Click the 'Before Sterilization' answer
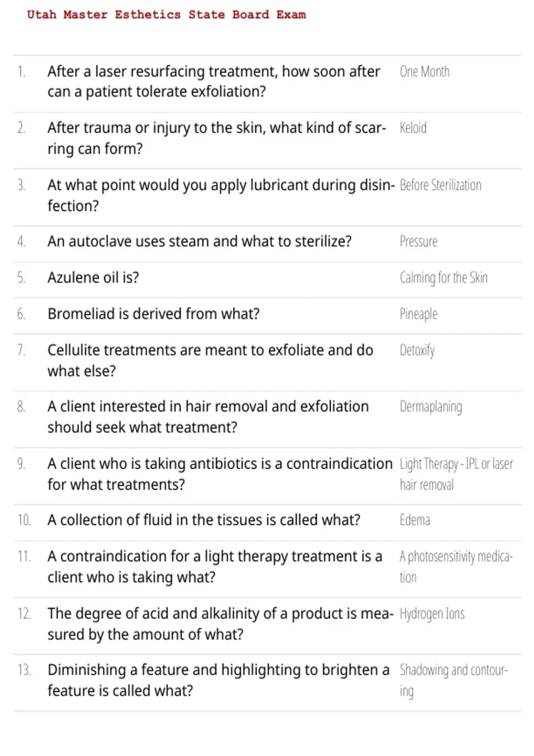The width and height of the screenshot is (534, 756). click(x=441, y=185)
